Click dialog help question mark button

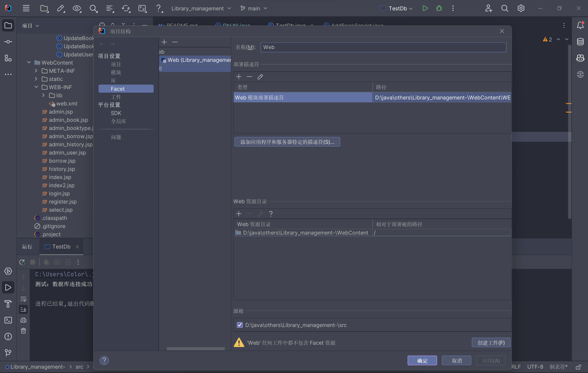click(104, 360)
